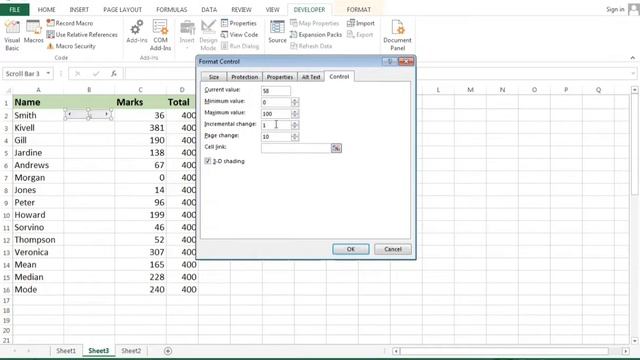The width and height of the screenshot is (640, 360).
Task: Cancel the Format Control dialog
Action: 393,249
